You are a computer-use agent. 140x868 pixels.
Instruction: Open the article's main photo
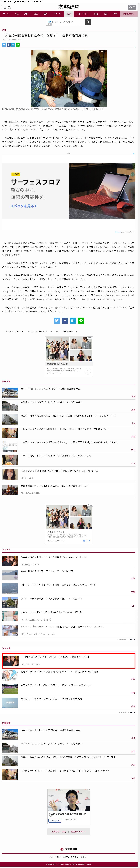tap(69, 78)
